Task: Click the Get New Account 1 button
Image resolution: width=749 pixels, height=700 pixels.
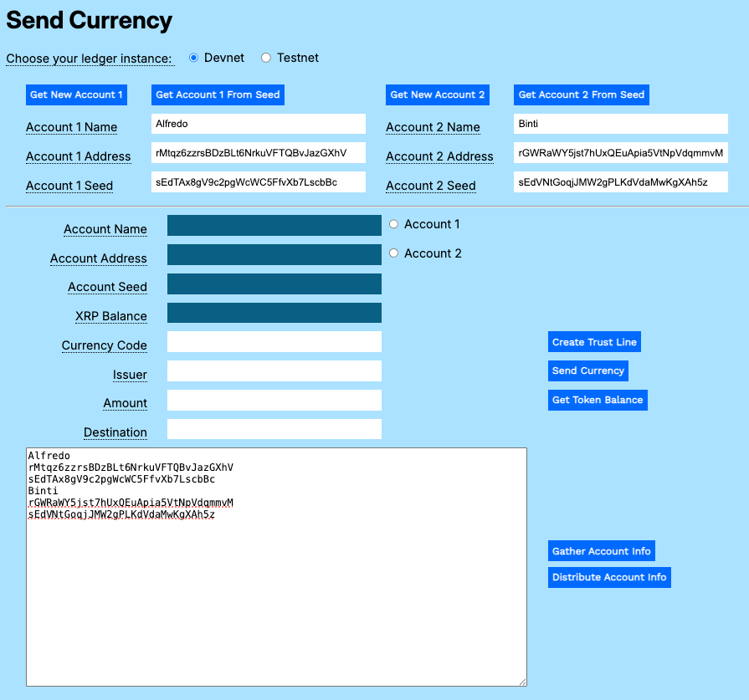Action: tap(76, 95)
